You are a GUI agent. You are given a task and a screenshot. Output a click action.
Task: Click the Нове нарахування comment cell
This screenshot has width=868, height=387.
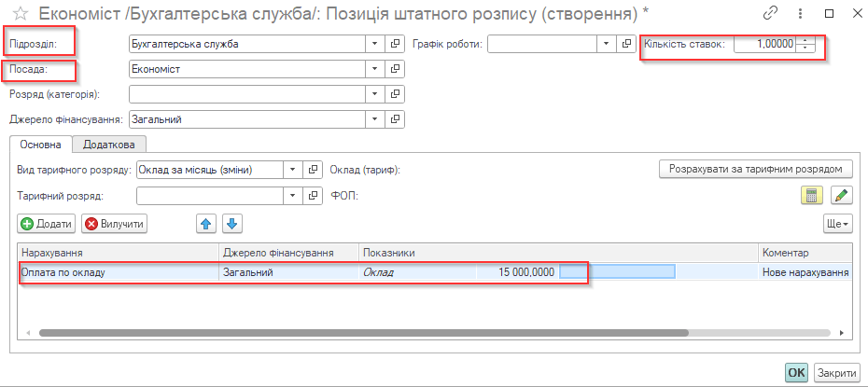click(805, 272)
